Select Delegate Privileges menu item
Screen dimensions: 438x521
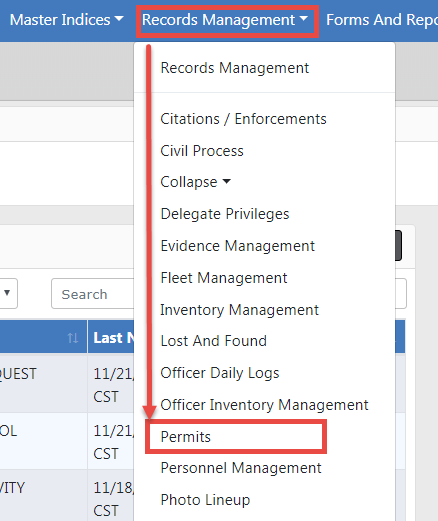225,214
